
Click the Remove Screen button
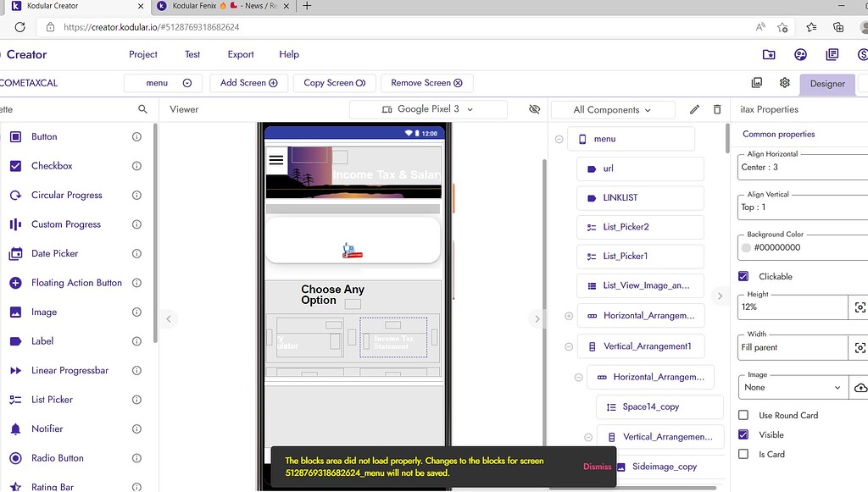(x=426, y=83)
